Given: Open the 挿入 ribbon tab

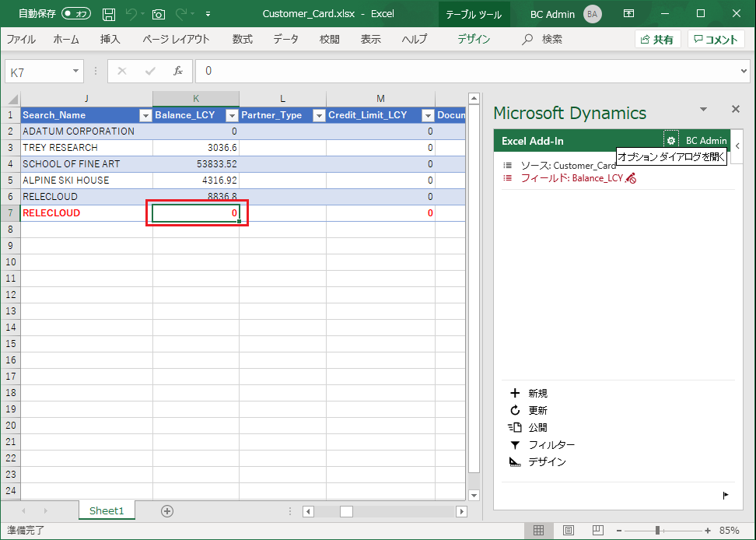Looking at the screenshot, I should click(110, 39).
